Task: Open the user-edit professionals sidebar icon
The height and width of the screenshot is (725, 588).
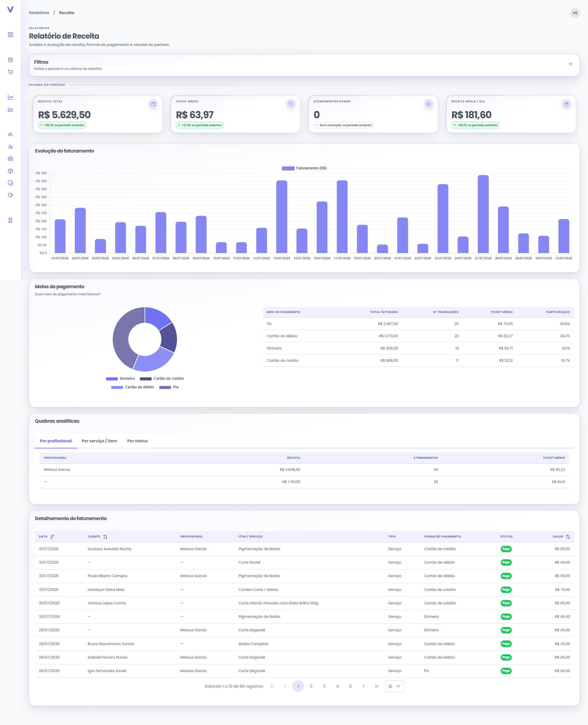Action: [x=10, y=147]
